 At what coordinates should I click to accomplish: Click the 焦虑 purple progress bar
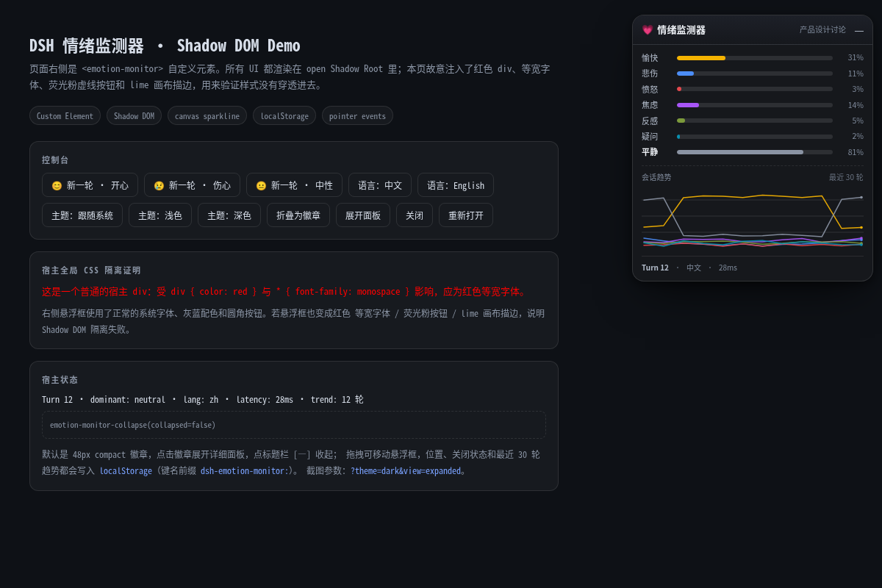click(755, 105)
